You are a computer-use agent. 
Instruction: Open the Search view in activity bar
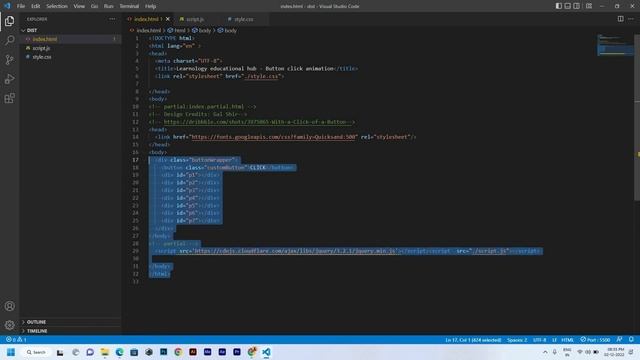9,40
